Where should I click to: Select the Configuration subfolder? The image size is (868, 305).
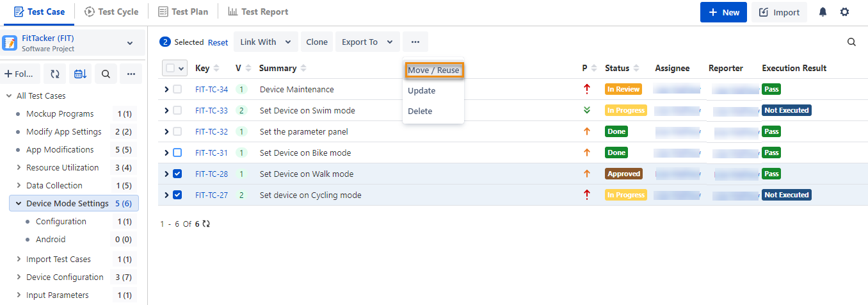(61, 222)
